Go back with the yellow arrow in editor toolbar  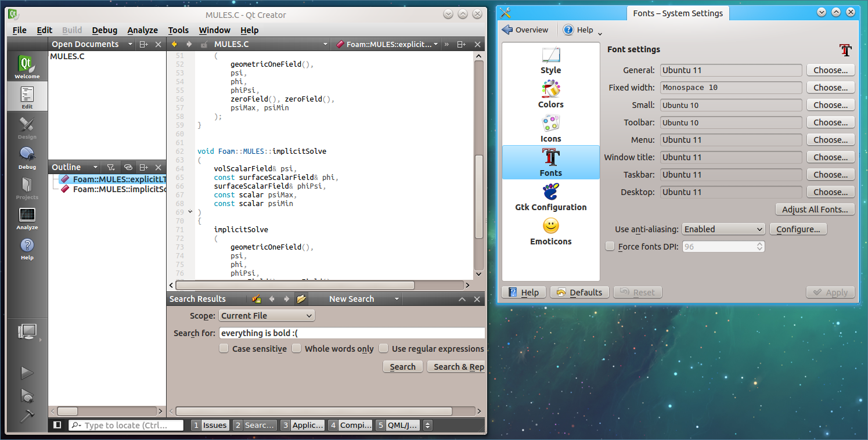click(174, 44)
